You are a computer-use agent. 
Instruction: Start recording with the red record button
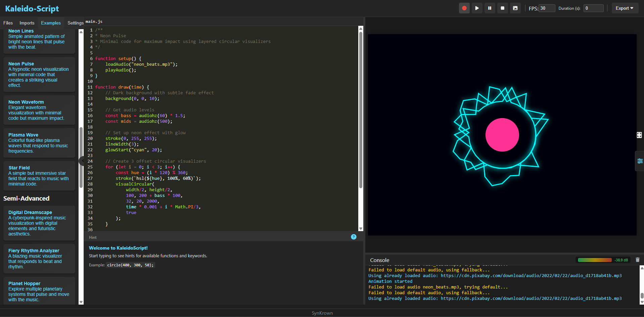[464, 8]
